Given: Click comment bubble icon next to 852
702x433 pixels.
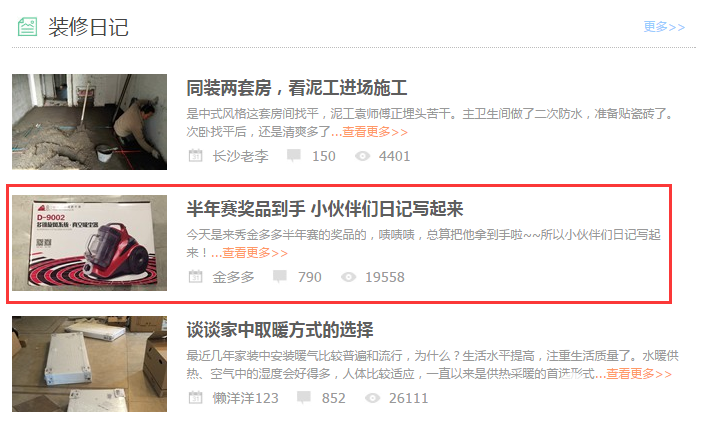Looking at the screenshot, I should point(304,397).
